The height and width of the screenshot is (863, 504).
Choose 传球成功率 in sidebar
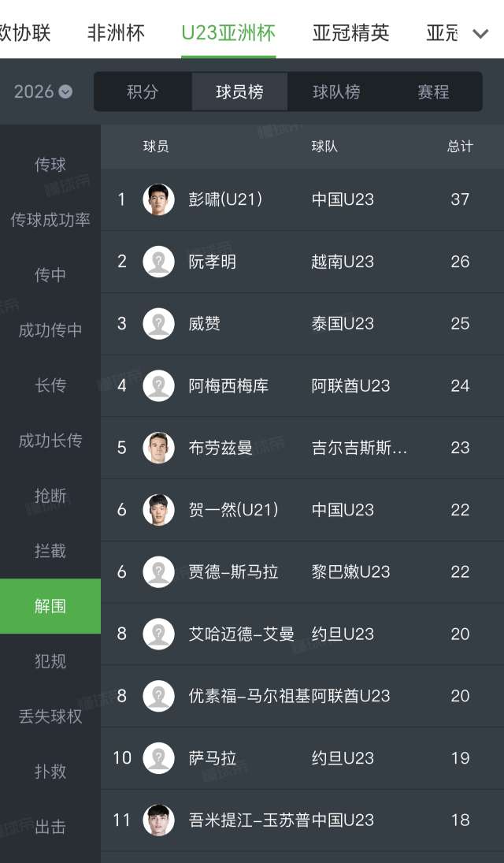(50, 220)
